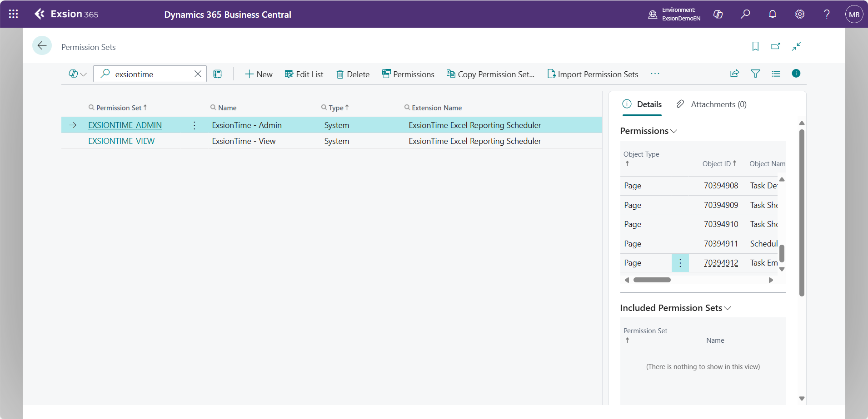Bookmark the Permission Sets page
The image size is (868, 419).
click(755, 46)
